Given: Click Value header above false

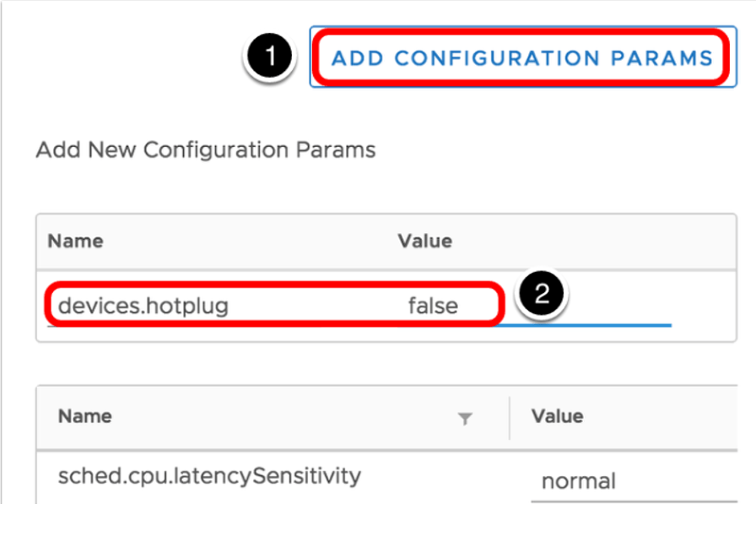Looking at the screenshot, I should (424, 241).
